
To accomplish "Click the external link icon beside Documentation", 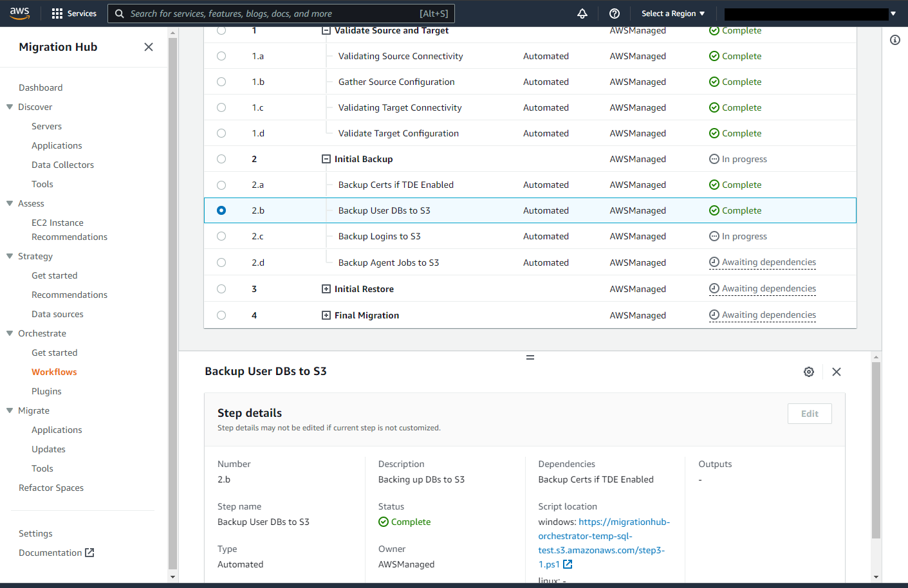I will (x=89, y=553).
